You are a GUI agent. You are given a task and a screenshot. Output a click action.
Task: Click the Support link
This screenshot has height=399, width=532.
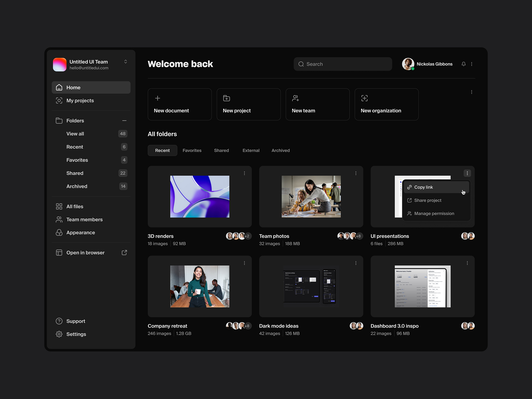coord(76,321)
